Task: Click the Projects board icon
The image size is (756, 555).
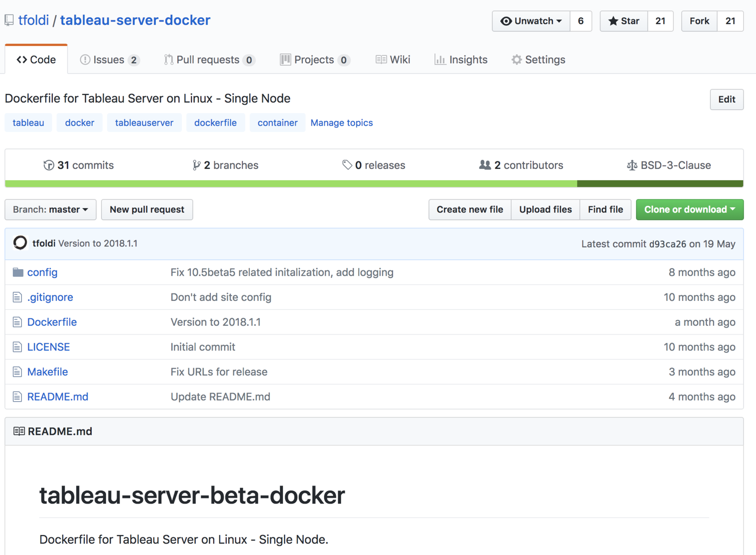Action: click(285, 60)
